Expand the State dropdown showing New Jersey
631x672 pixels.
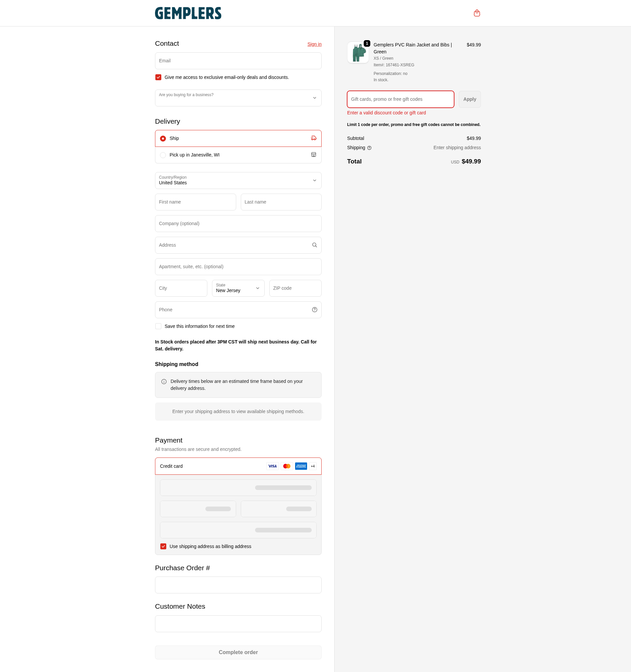click(x=238, y=288)
